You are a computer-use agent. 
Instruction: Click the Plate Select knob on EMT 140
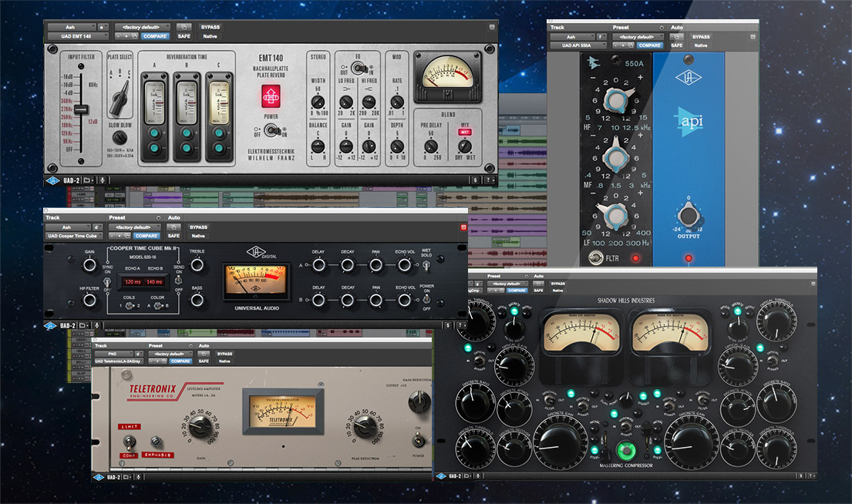119,98
